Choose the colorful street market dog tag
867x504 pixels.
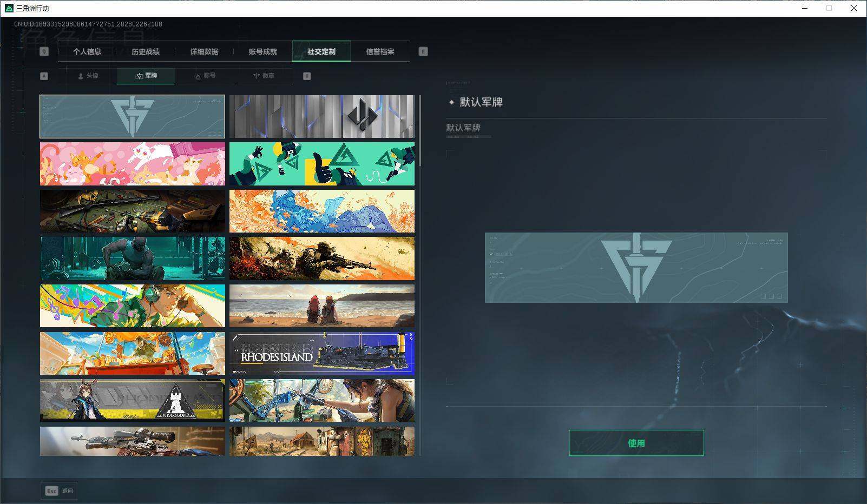[x=133, y=354]
